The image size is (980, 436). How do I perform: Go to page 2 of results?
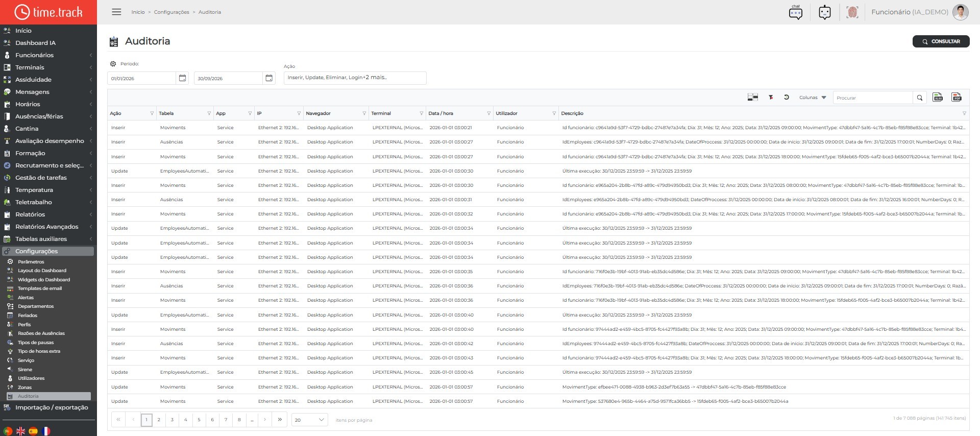tap(159, 420)
